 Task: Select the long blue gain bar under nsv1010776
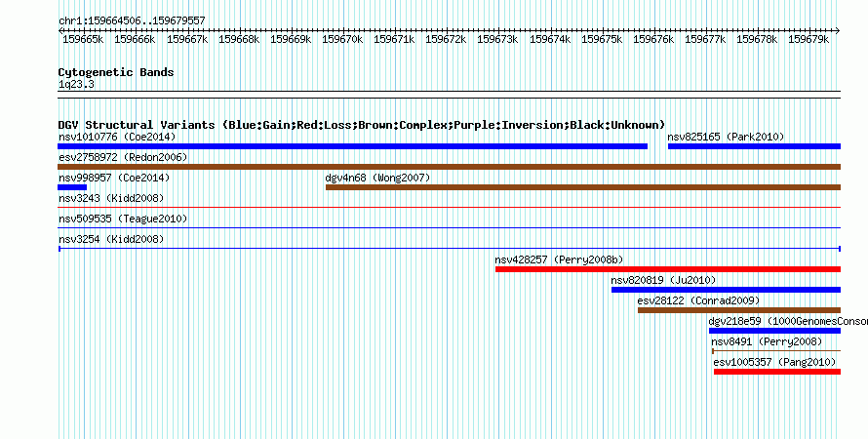pyautogui.click(x=353, y=146)
